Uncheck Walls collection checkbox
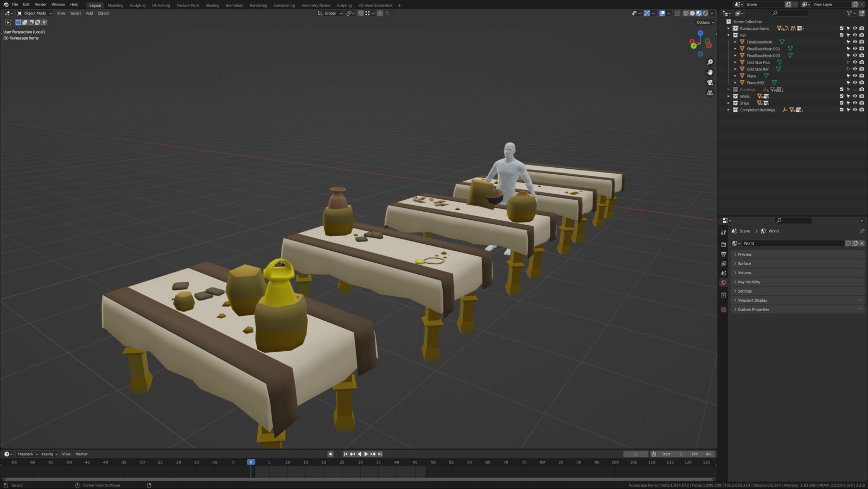This screenshot has height=489, width=868. coord(841,96)
